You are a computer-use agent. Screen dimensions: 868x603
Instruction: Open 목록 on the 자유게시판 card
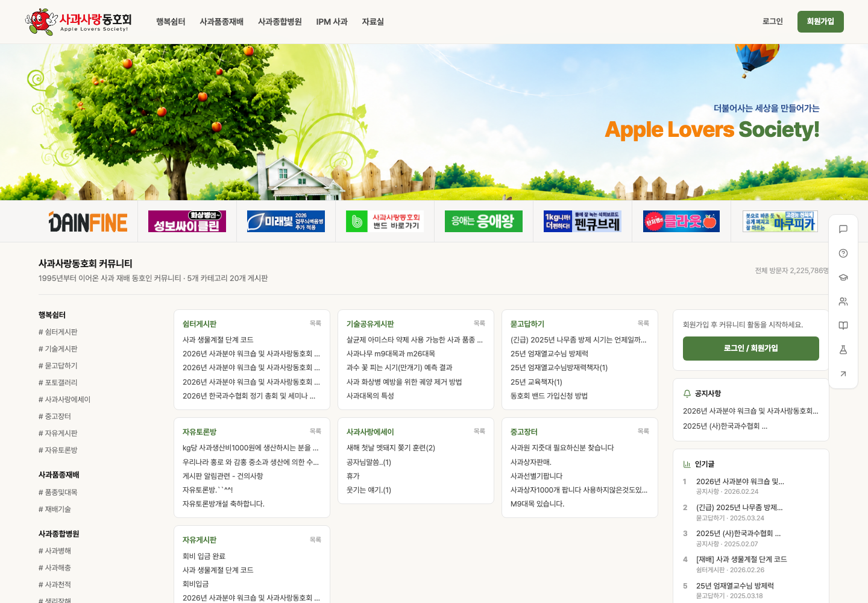tap(315, 540)
